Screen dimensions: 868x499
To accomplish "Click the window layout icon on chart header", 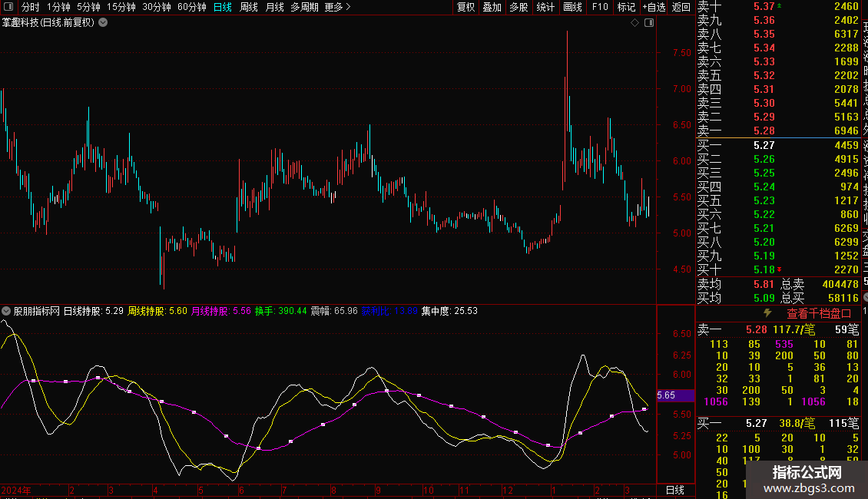I will click(649, 23).
